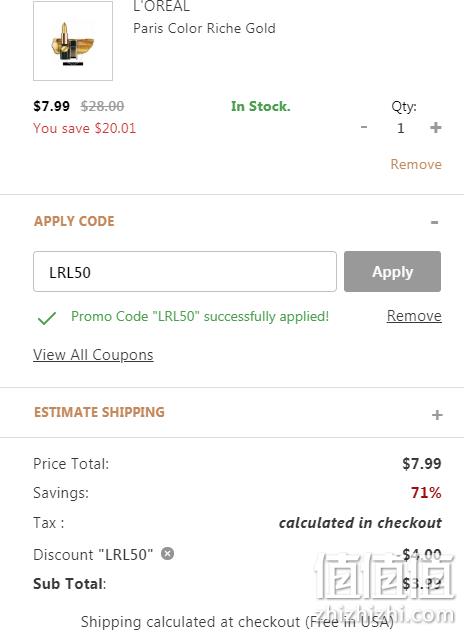
Task: Remove the applied LRL50 promo code
Action: tap(414, 316)
